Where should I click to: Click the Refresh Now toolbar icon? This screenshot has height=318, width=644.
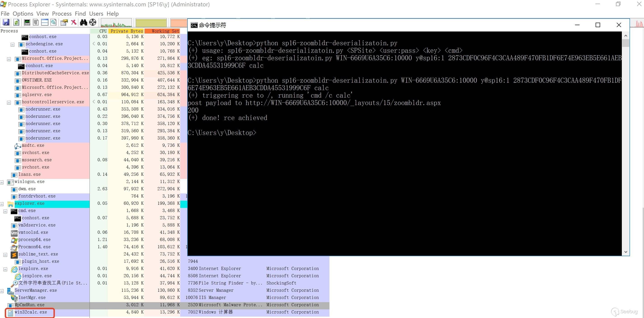tap(16, 22)
